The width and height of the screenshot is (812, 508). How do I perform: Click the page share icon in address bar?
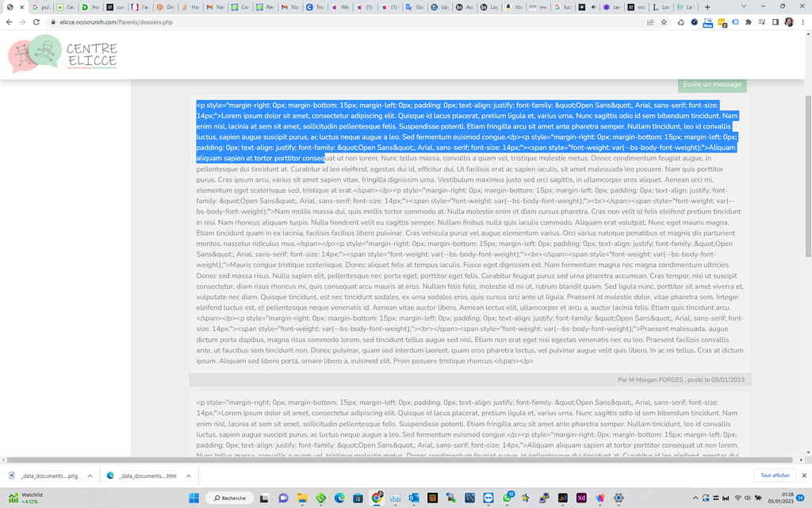pos(650,23)
